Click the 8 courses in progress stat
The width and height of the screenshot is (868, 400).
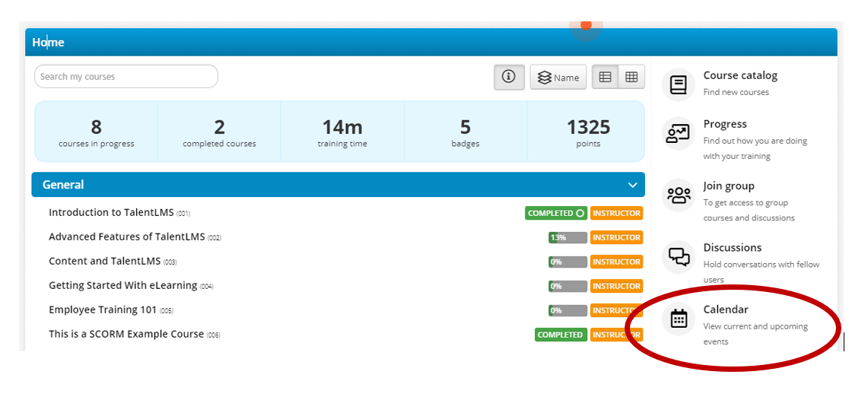[x=97, y=132]
